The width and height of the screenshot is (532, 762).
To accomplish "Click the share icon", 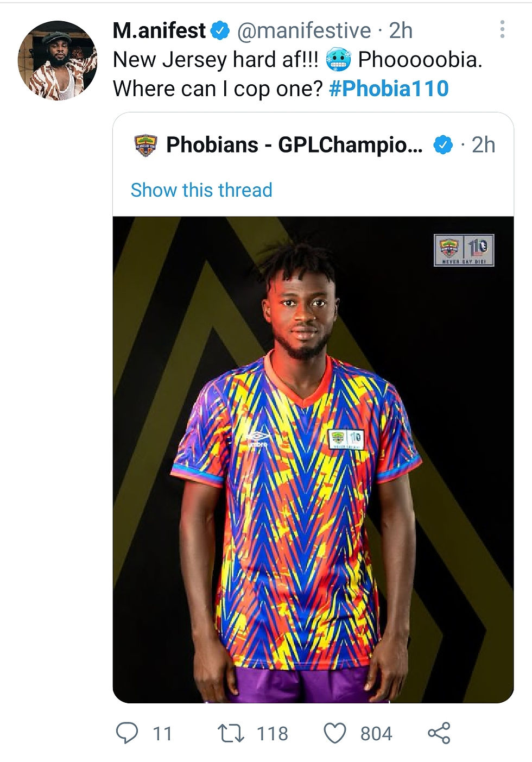I will coord(439,733).
